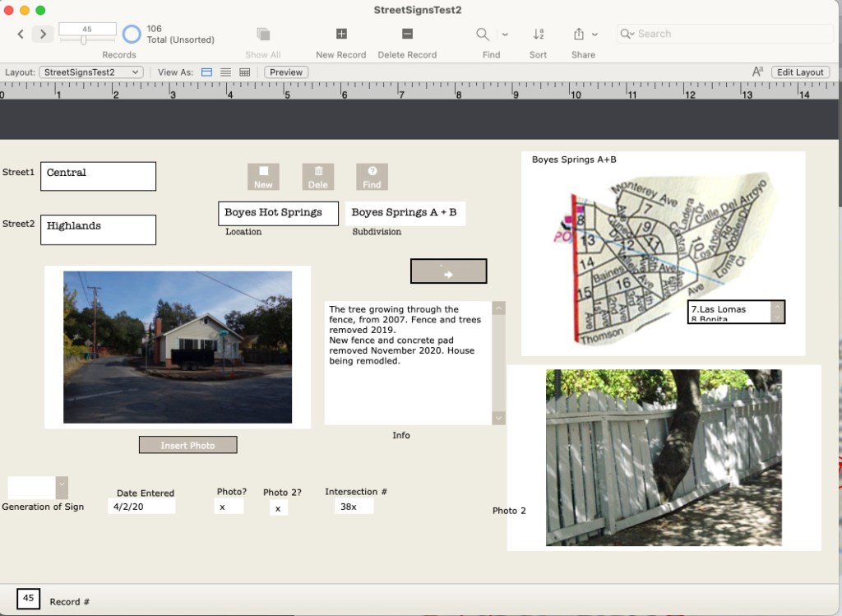Click the New Record toolbar icon
The width and height of the screenshot is (842, 616).
point(341,34)
